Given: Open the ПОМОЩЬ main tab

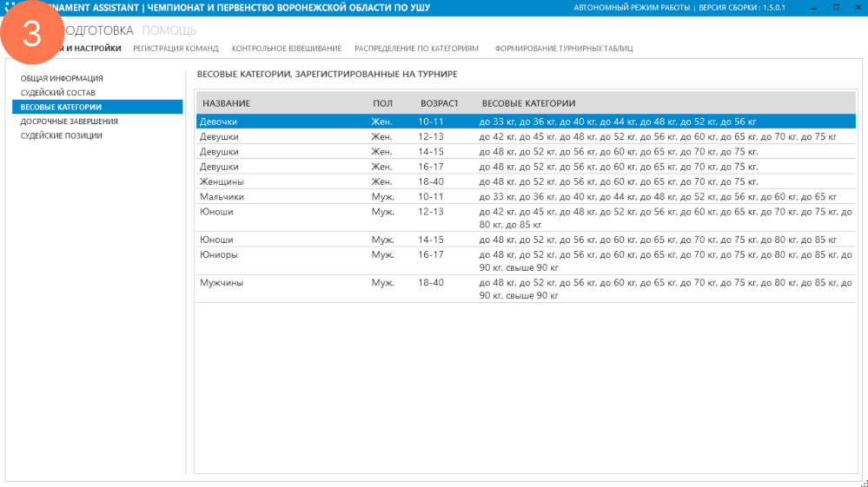Looking at the screenshot, I should coord(169,30).
